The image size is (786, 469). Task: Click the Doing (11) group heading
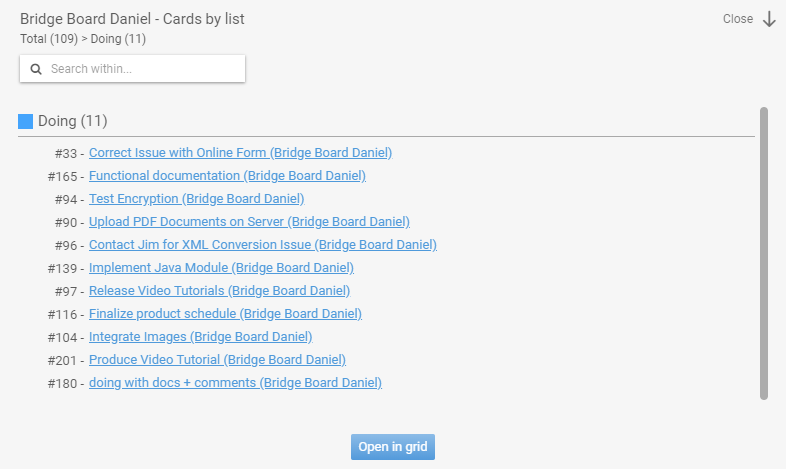73,121
